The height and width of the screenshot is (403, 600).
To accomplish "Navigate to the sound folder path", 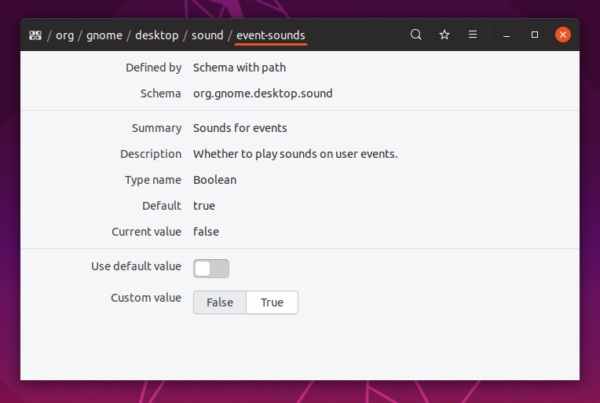I will [207, 36].
